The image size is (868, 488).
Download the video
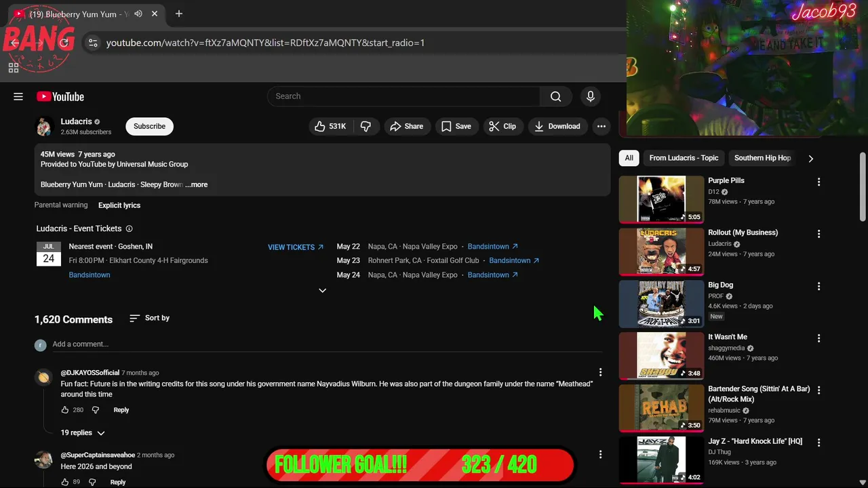557,126
